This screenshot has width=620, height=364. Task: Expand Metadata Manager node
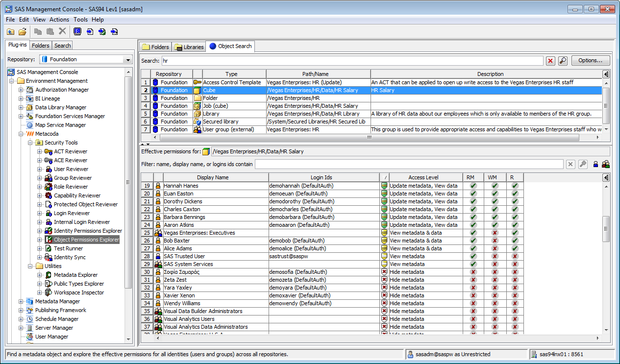point(21,301)
